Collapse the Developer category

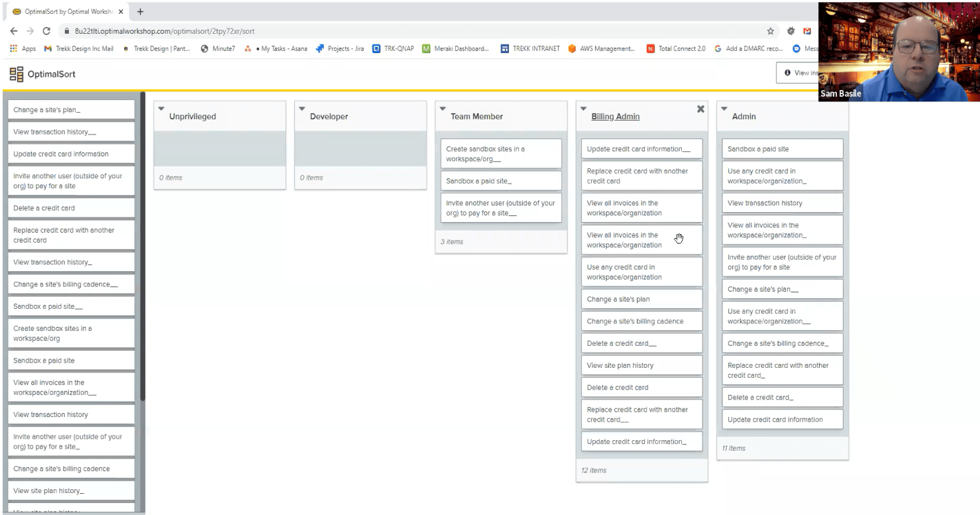301,109
